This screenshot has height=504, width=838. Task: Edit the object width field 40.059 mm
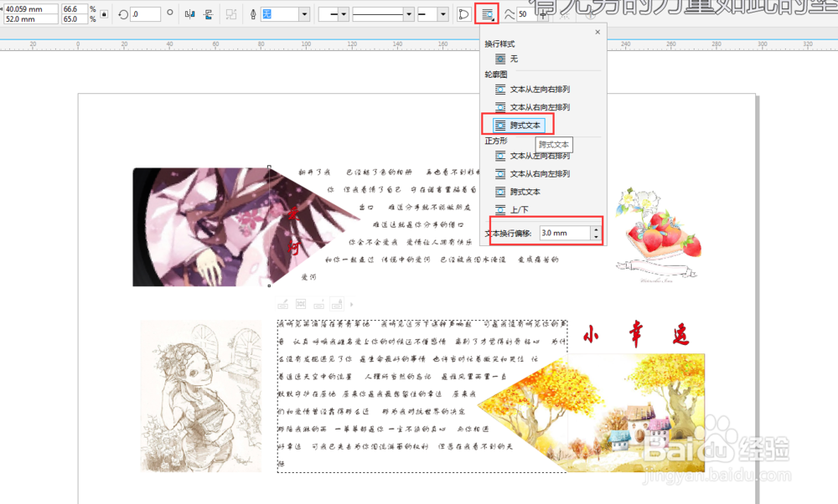pyautogui.click(x=31, y=9)
